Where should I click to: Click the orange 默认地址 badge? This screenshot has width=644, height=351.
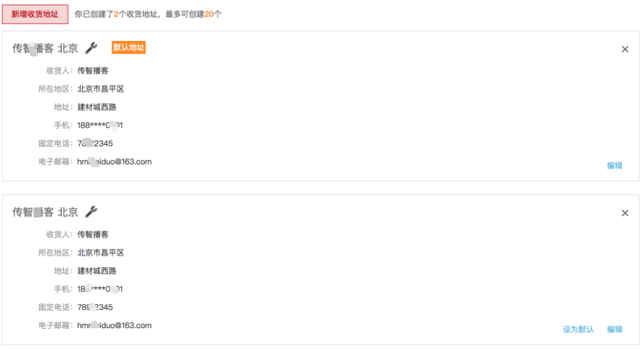click(128, 48)
